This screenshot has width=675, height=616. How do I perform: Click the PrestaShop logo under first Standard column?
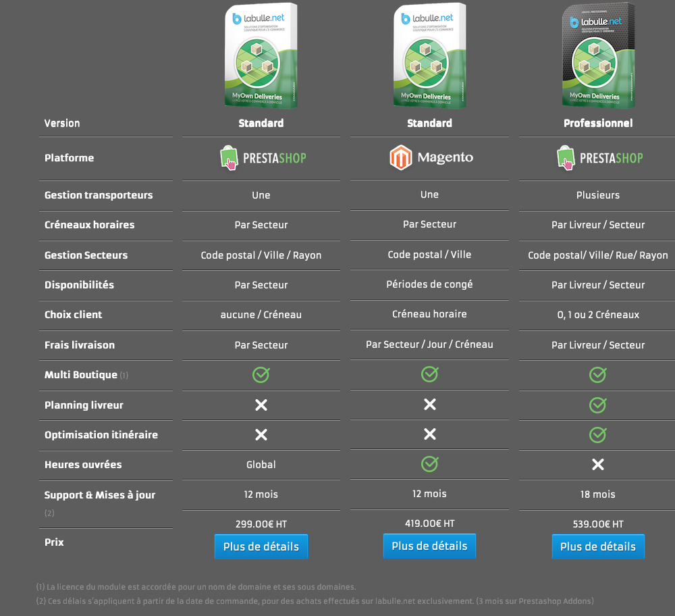coord(263,158)
